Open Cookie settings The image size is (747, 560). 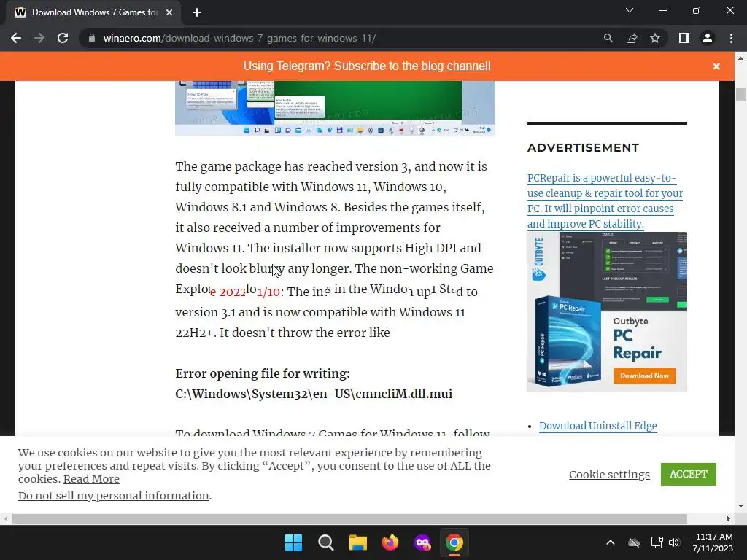point(609,475)
